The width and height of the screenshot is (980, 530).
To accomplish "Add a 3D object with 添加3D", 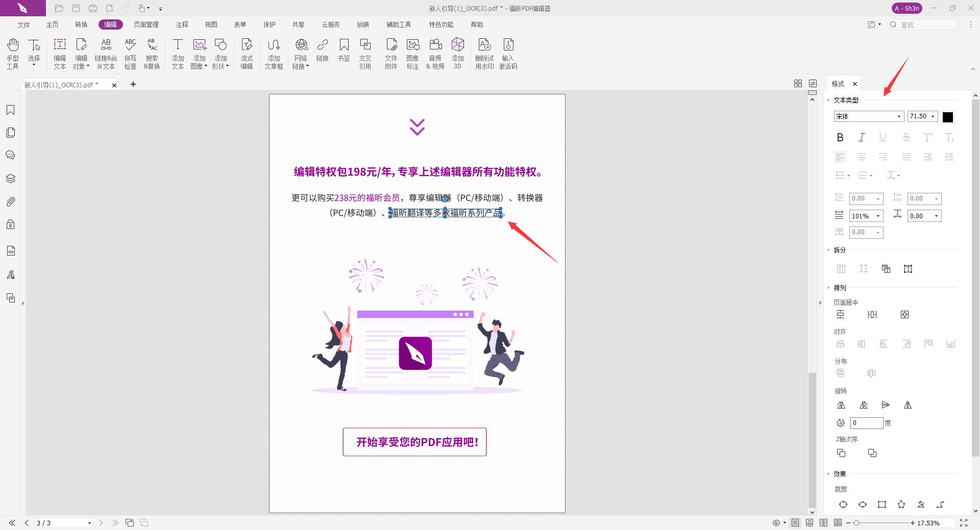I will point(457,53).
